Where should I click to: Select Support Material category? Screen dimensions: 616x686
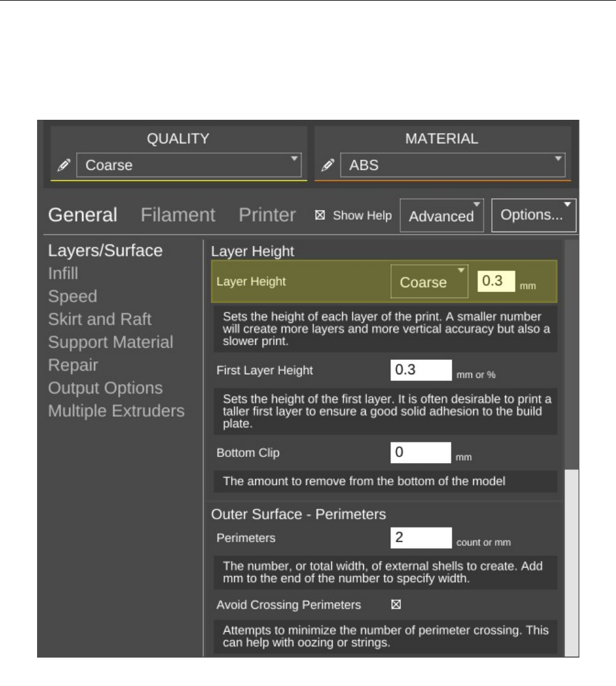(x=111, y=342)
